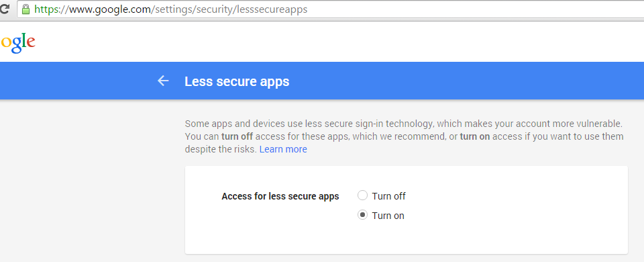644x262 pixels.
Task: Click the "Access for less secure apps" label
Action: click(280, 197)
